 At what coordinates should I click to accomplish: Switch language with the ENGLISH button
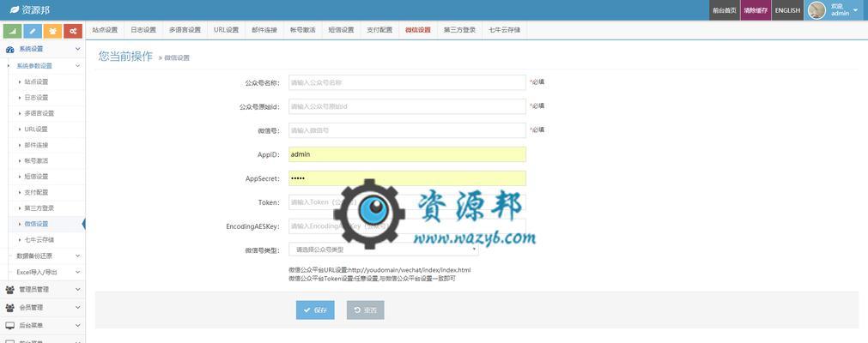787,10
